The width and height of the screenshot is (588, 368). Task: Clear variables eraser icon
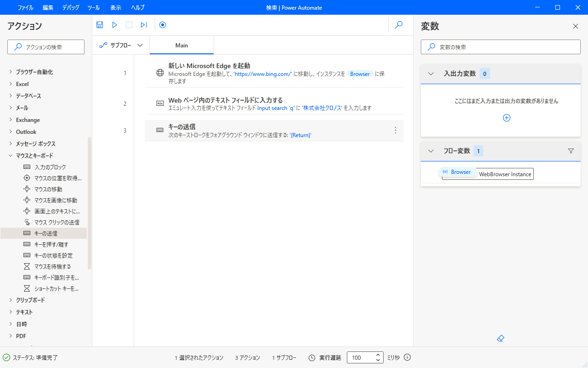(x=501, y=338)
